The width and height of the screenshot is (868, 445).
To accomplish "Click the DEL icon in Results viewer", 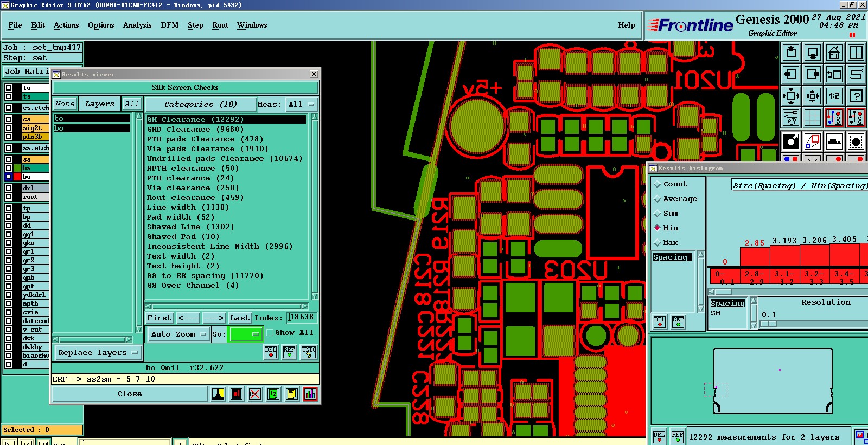I will (x=271, y=352).
